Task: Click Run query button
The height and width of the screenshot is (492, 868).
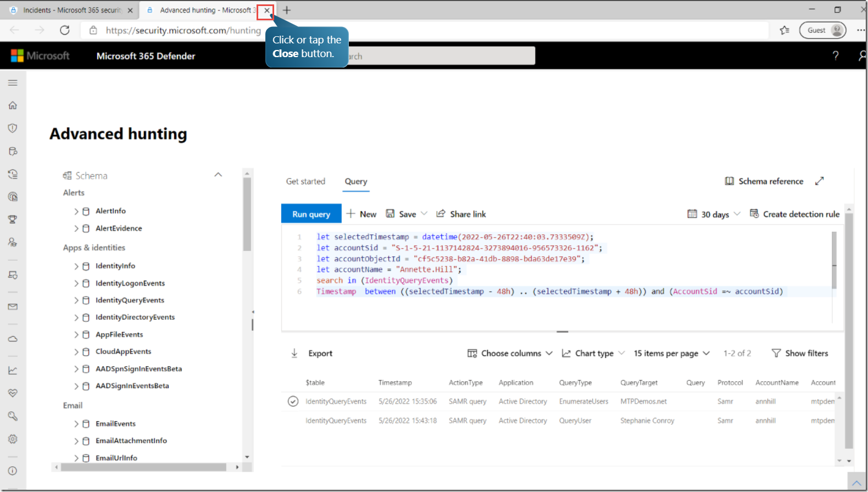Action: coord(311,214)
